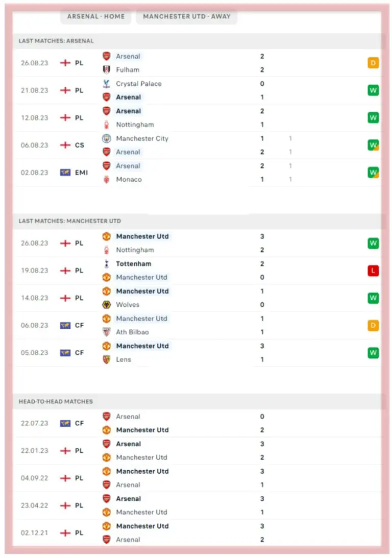Image resolution: width=392 pixels, height=558 pixels.
Task: Open the Tottenham team name link
Action: [x=134, y=264]
